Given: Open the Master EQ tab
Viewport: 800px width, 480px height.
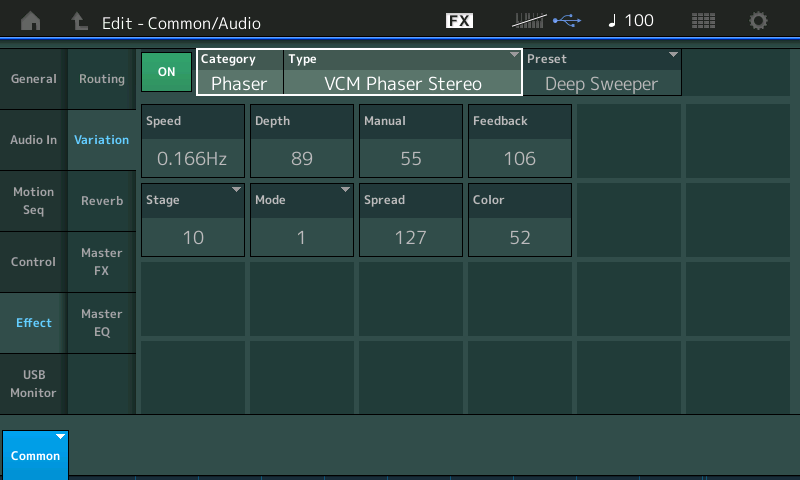Looking at the screenshot, I should (x=102, y=323).
